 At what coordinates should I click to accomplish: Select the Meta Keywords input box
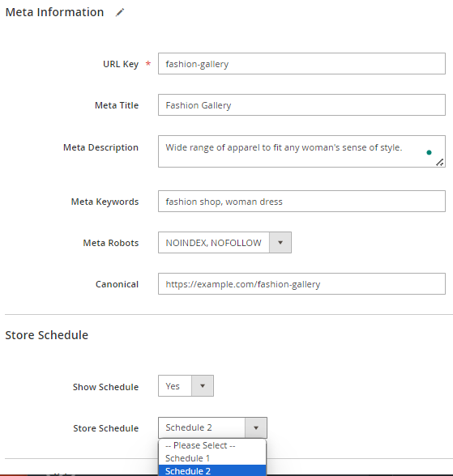301,202
